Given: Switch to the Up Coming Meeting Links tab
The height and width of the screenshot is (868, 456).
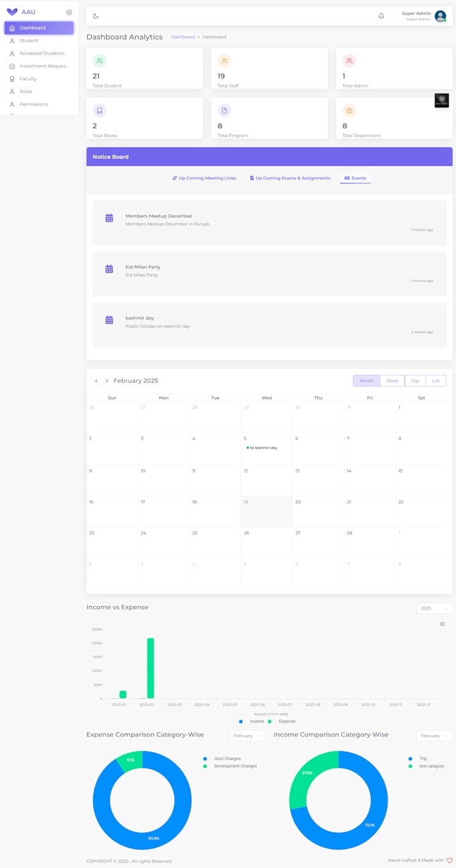Looking at the screenshot, I should (x=204, y=178).
